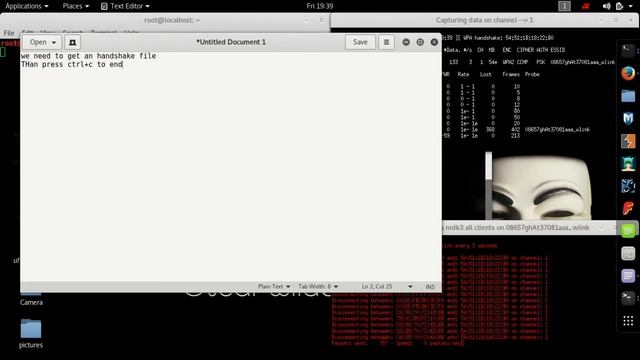Click 'THan press ctrl+c to end' line
This screenshot has height=360, width=640.
[72, 64]
